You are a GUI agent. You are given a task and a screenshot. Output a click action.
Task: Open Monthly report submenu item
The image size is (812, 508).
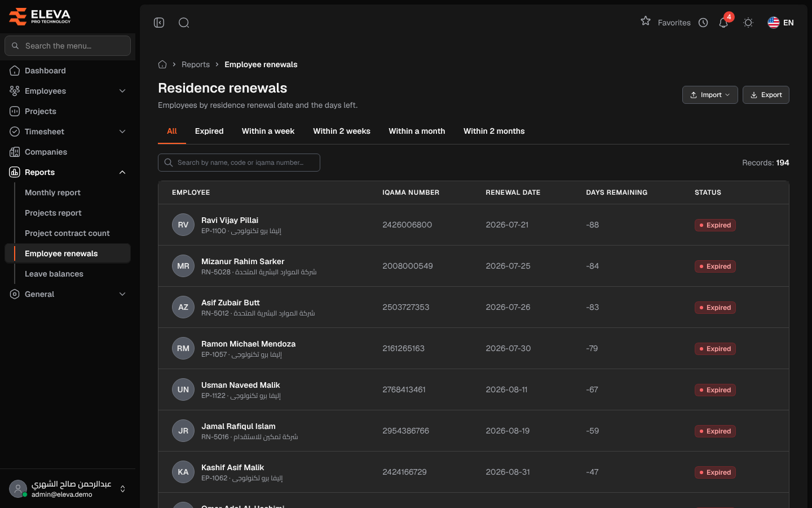point(52,192)
